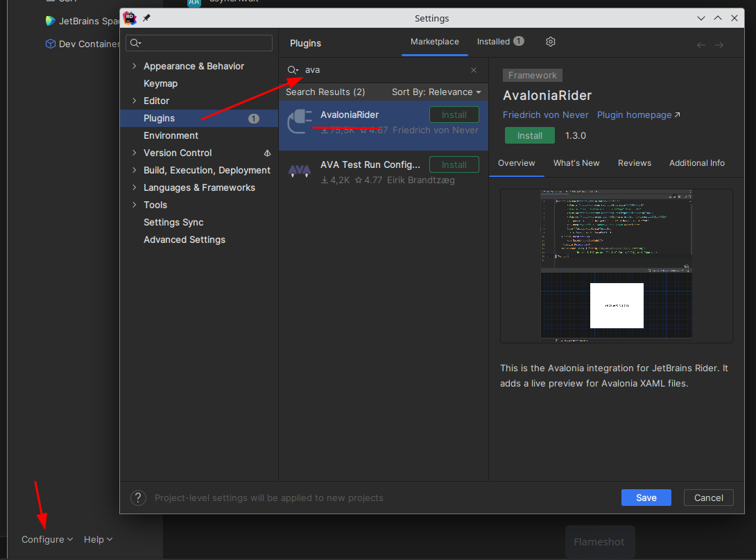Open the help question mark button

pos(139,498)
